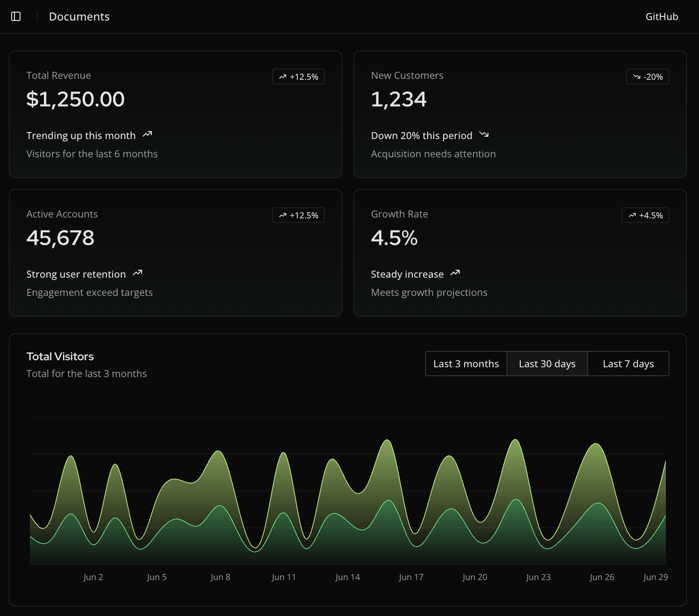Click the +12.5% badge on Total Revenue
Viewport: 699px width, 616px height.
[298, 76]
